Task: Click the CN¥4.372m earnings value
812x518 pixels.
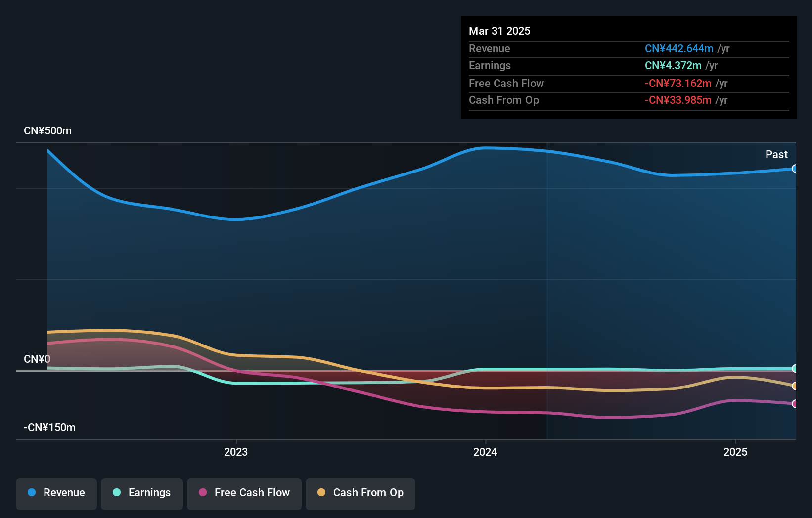Action: tap(673, 65)
